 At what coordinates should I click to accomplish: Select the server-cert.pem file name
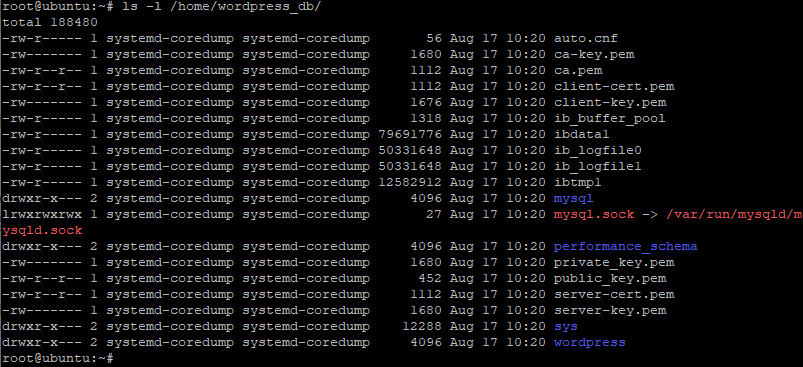[x=614, y=294]
